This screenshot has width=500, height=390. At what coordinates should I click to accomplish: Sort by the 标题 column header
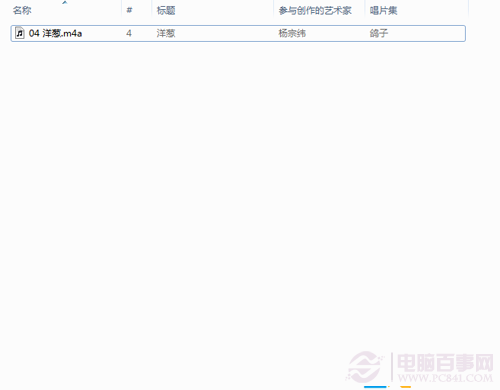point(166,11)
